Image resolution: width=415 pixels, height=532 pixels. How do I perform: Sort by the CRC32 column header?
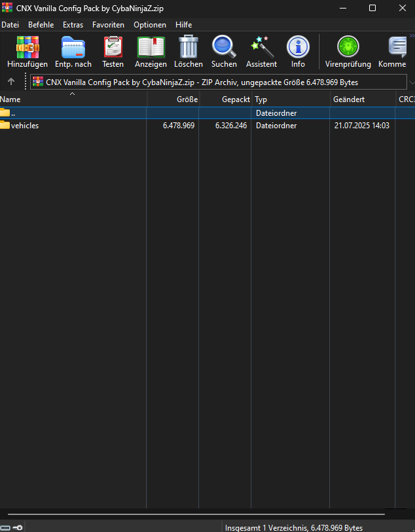406,99
